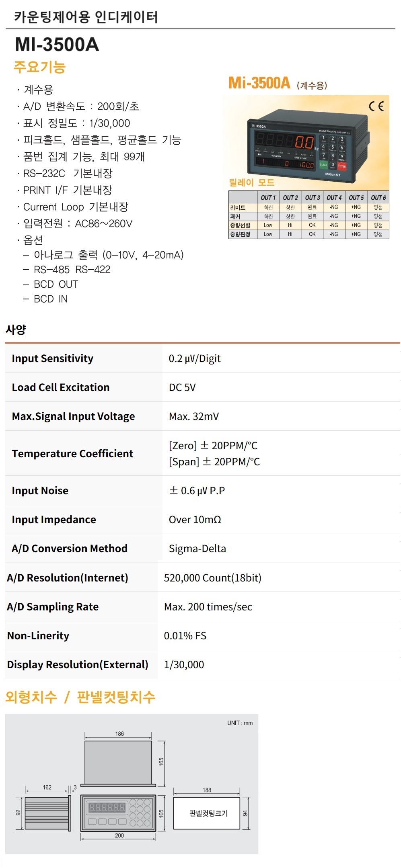Click the front-view drawing of the indicator
Viewport: 401px width, 868px height.
point(118,813)
